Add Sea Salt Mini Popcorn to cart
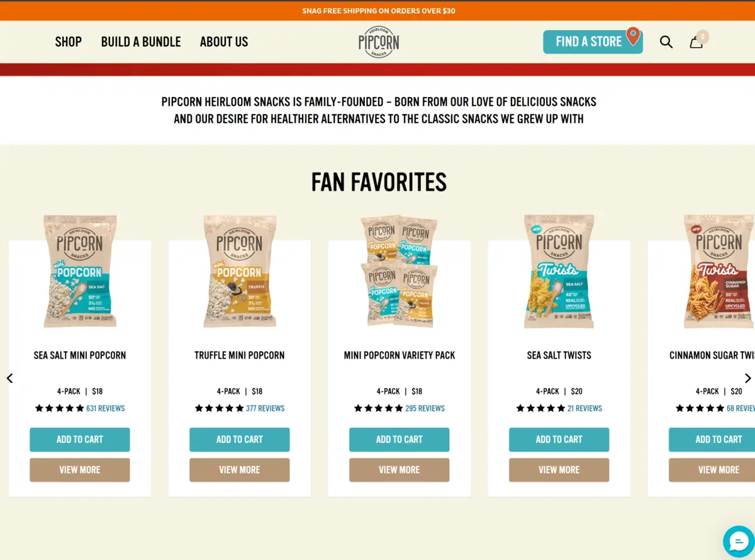 coord(80,440)
